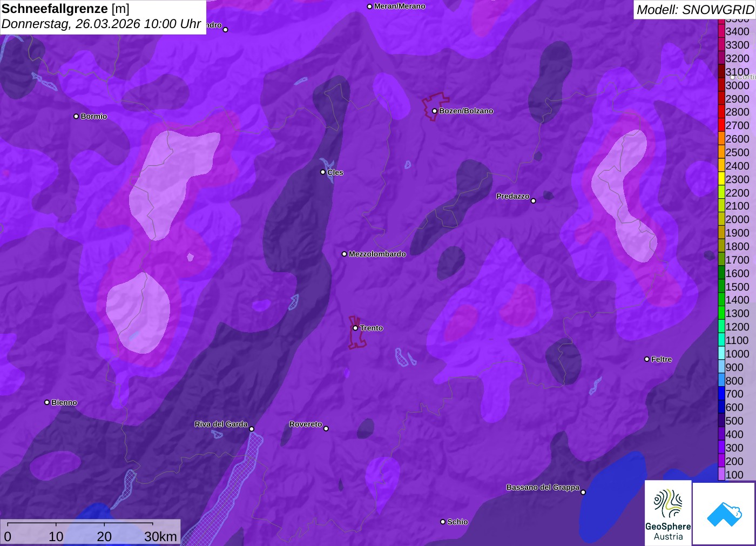Click the Rovereto marker dot
The image size is (756, 546).
click(326, 429)
